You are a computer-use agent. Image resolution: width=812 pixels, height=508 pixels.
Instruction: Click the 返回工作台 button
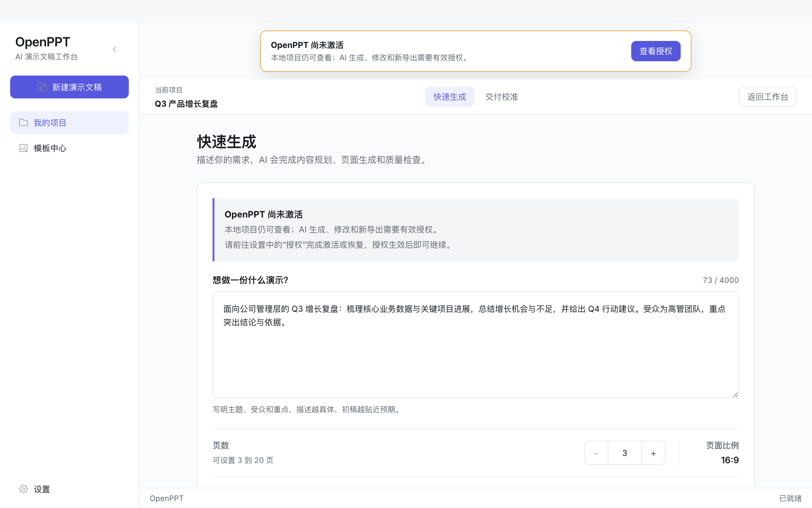tap(768, 97)
